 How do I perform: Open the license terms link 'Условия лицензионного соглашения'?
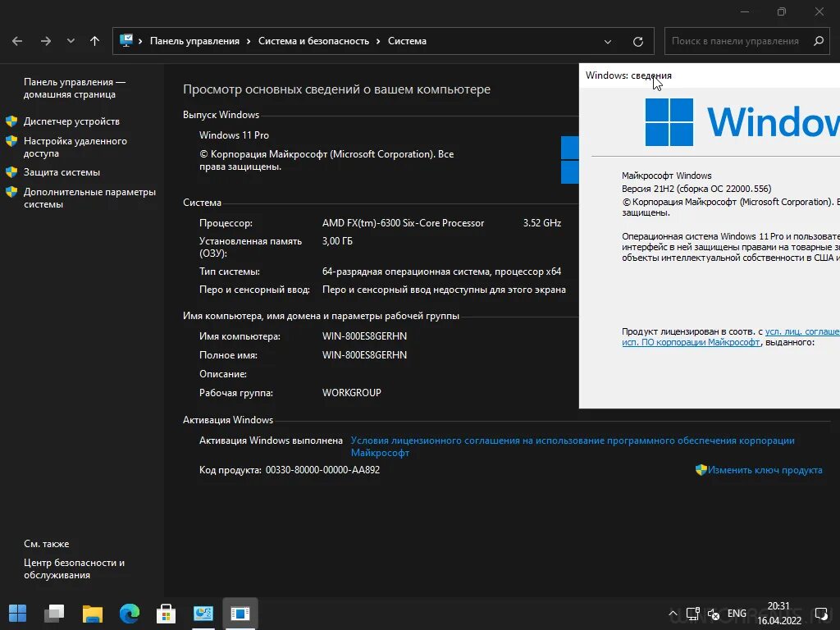(572, 446)
